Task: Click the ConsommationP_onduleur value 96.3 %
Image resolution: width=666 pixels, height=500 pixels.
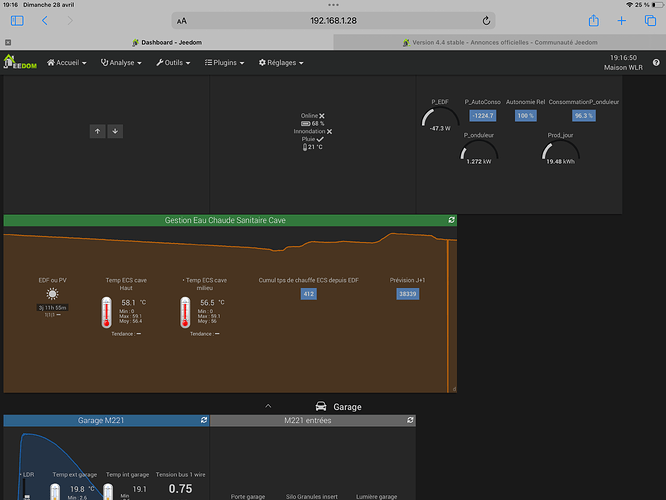Action: tap(584, 116)
